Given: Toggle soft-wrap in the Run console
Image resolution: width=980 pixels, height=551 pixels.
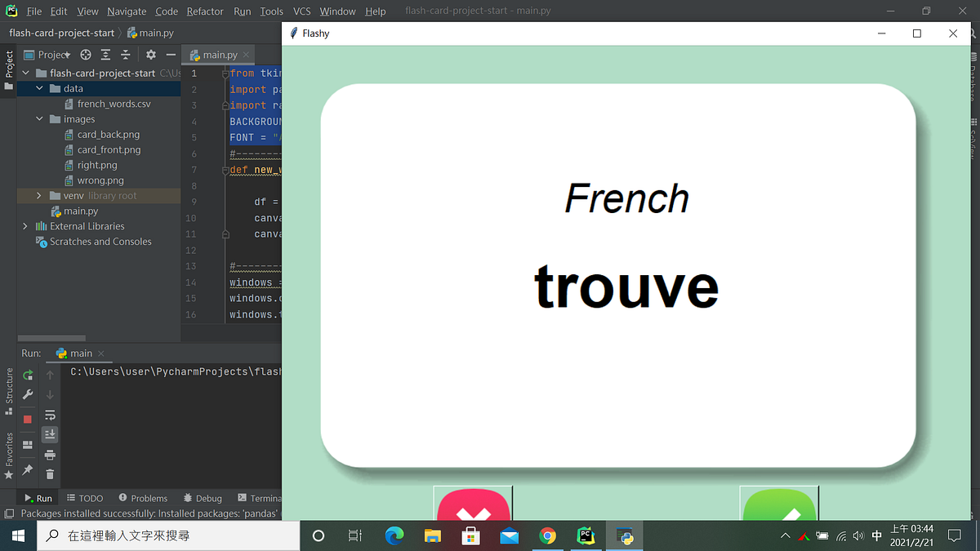Looking at the screenshot, I should coord(50,415).
